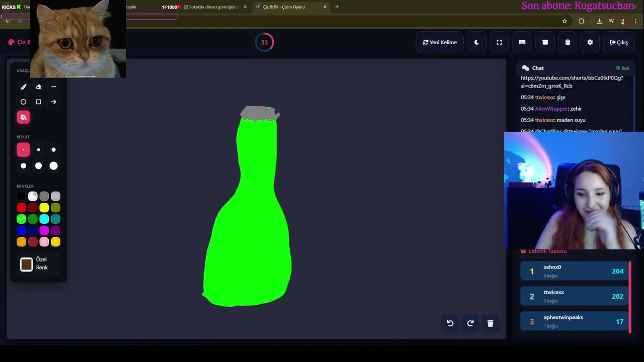The width and height of the screenshot is (644, 362).
Task: Select the paint bucket fill tool
Action: tap(23, 117)
